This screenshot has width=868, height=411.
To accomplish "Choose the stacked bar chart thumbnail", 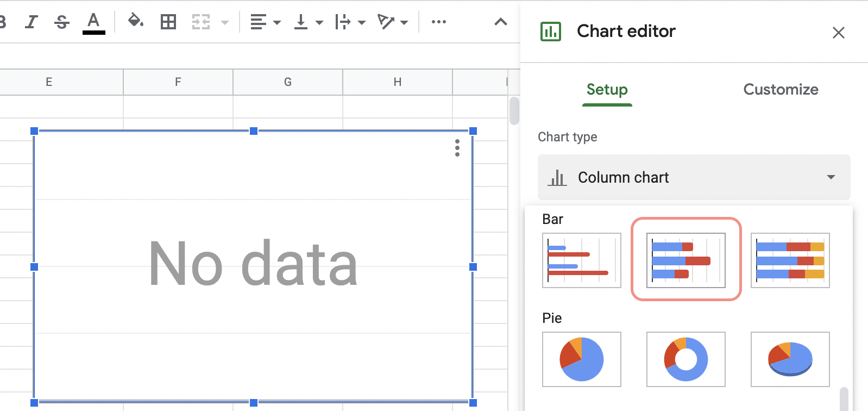I will click(686, 260).
